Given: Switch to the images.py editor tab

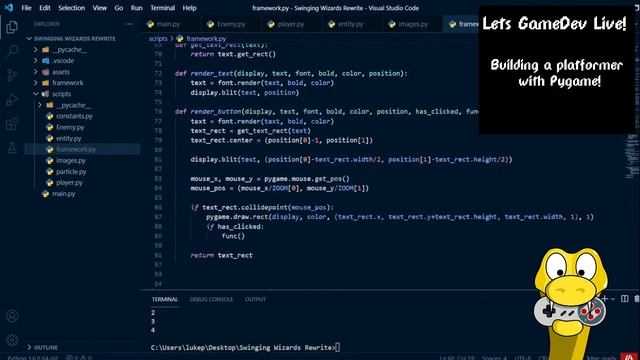Looking at the screenshot, I should tap(413, 24).
